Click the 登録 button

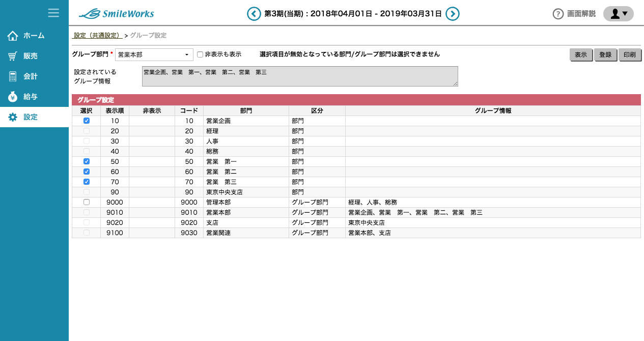pos(605,55)
